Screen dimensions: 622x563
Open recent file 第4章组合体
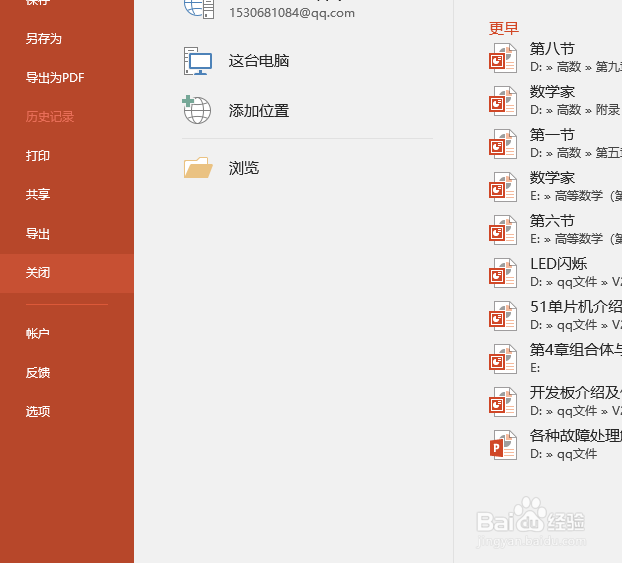coord(576,350)
